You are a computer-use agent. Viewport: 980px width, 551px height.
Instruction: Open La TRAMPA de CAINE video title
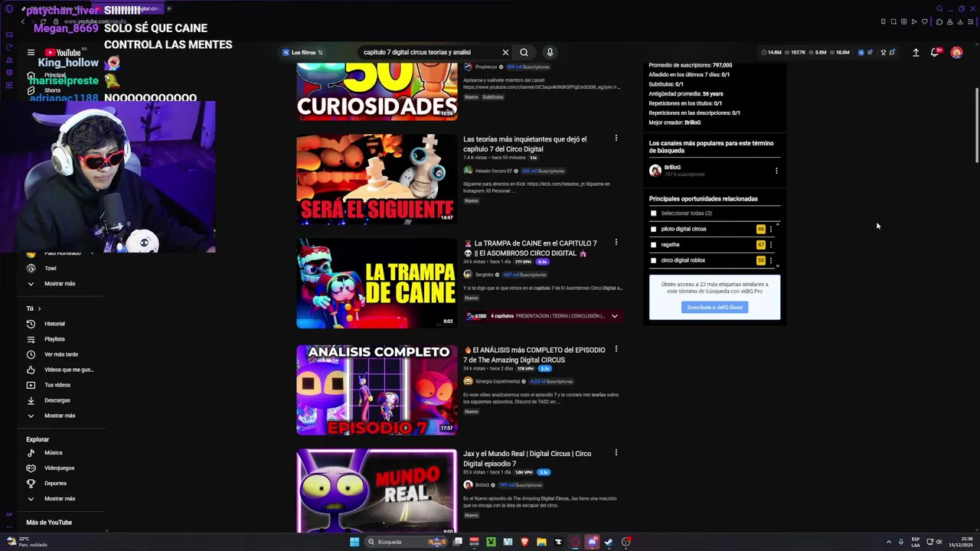pyautogui.click(x=531, y=248)
